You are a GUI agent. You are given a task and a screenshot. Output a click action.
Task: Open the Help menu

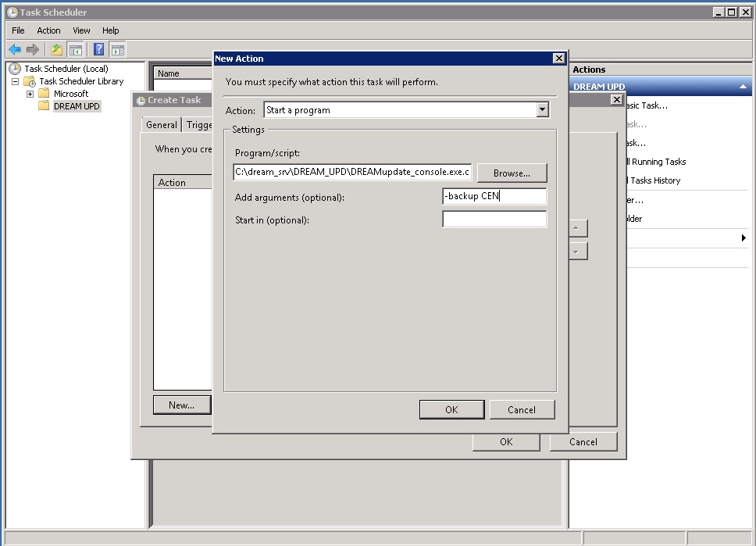110,30
